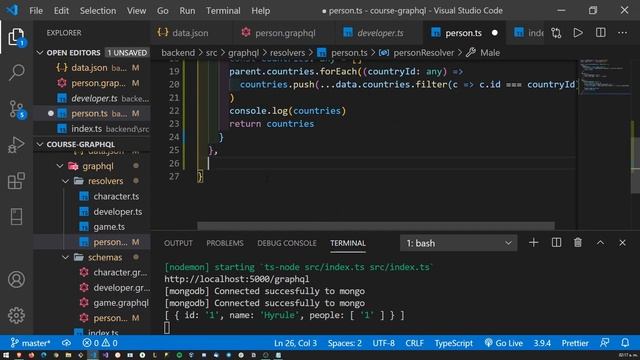
Task: Open index.ts in Open Editors list
Action: [x=92, y=129]
